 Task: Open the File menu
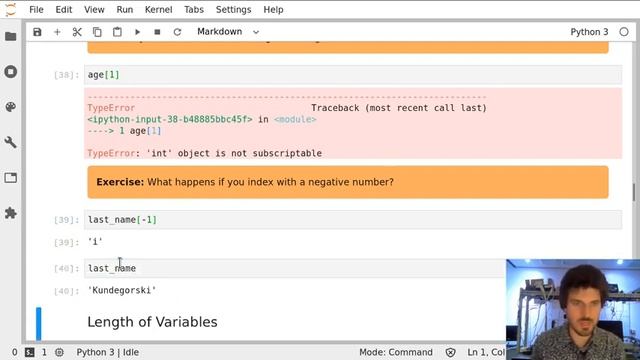(36, 9)
